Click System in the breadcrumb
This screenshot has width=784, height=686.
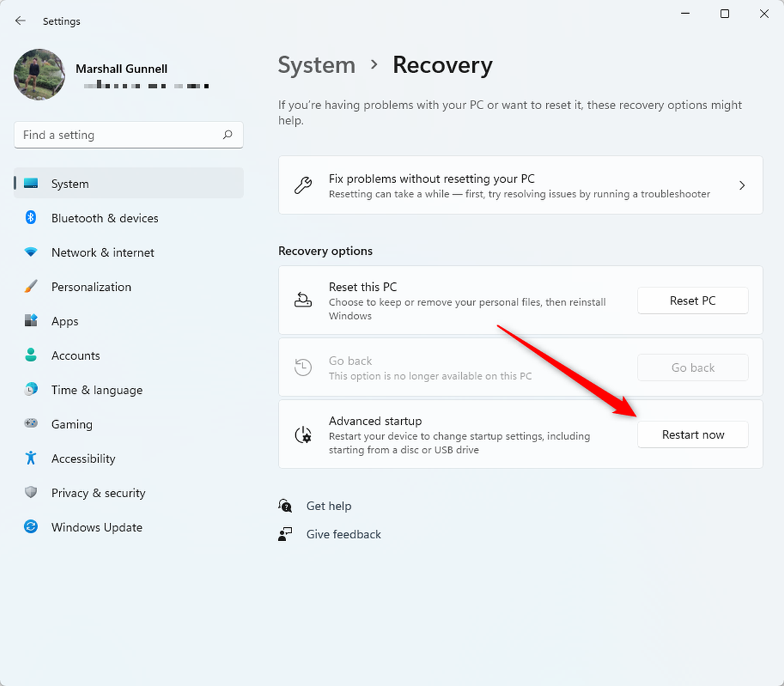click(317, 65)
